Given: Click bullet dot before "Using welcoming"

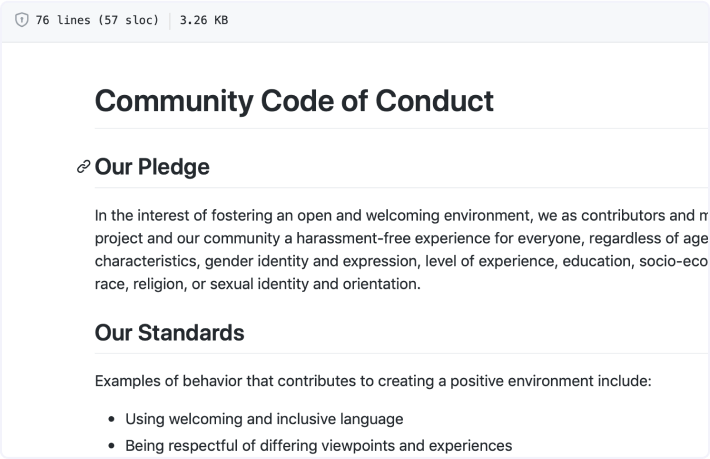Looking at the screenshot, I should (x=111, y=420).
